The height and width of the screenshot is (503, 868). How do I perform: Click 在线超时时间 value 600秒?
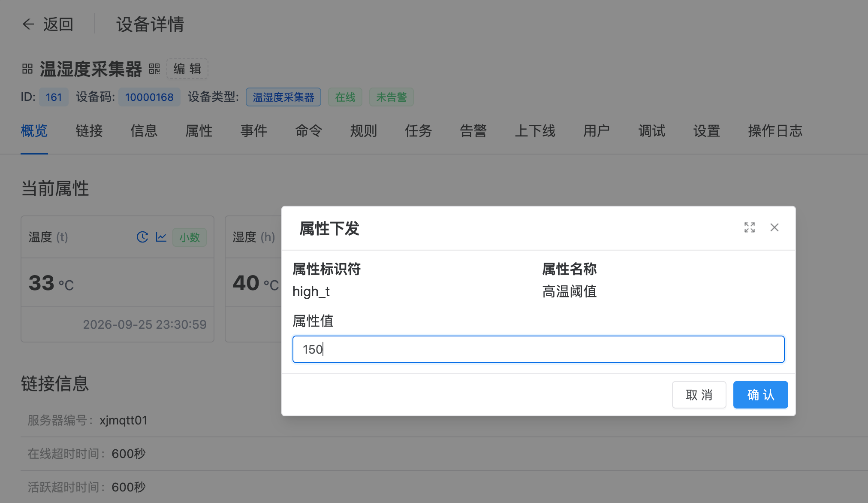click(129, 454)
